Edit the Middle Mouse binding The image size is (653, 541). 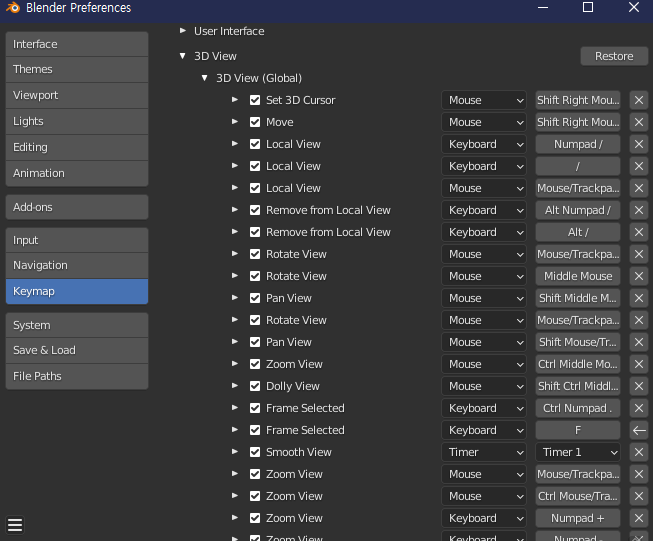(x=578, y=277)
